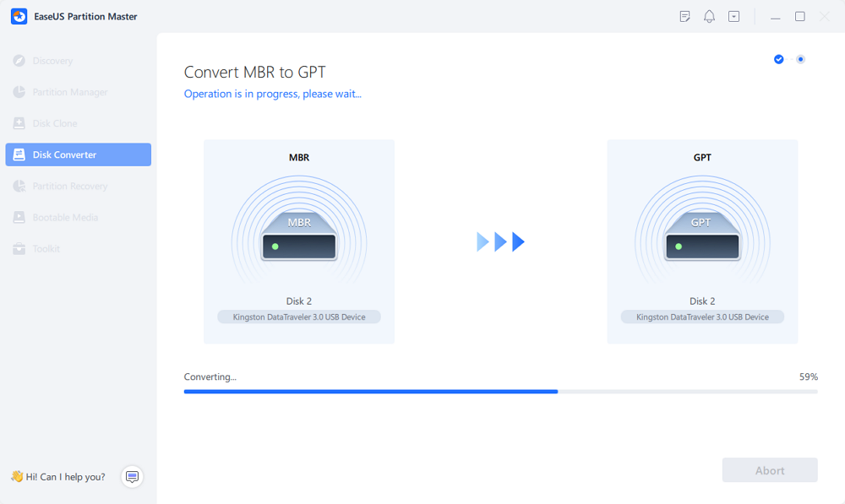This screenshot has height=504, width=845.
Task: Click the bold GPT card title
Action: 702,157
